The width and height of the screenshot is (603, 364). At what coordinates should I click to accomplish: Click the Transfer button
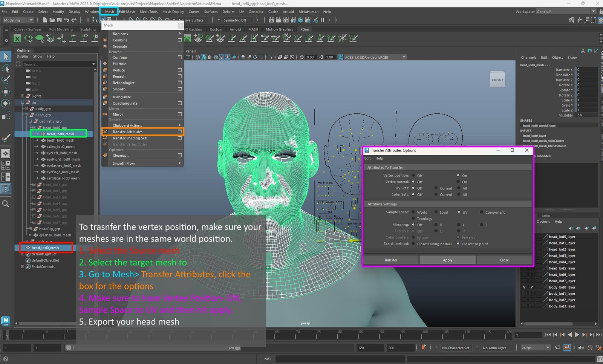click(391, 260)
